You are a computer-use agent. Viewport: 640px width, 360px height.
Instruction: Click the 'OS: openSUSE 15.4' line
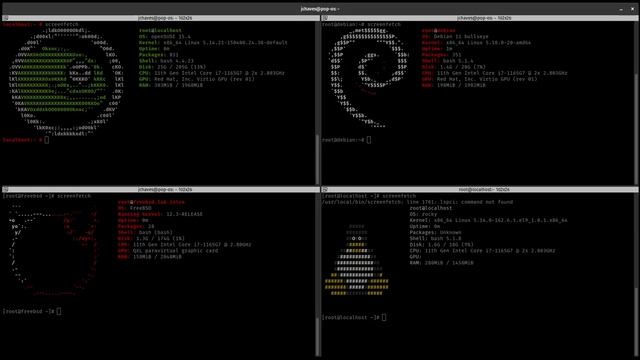point(164,36)
